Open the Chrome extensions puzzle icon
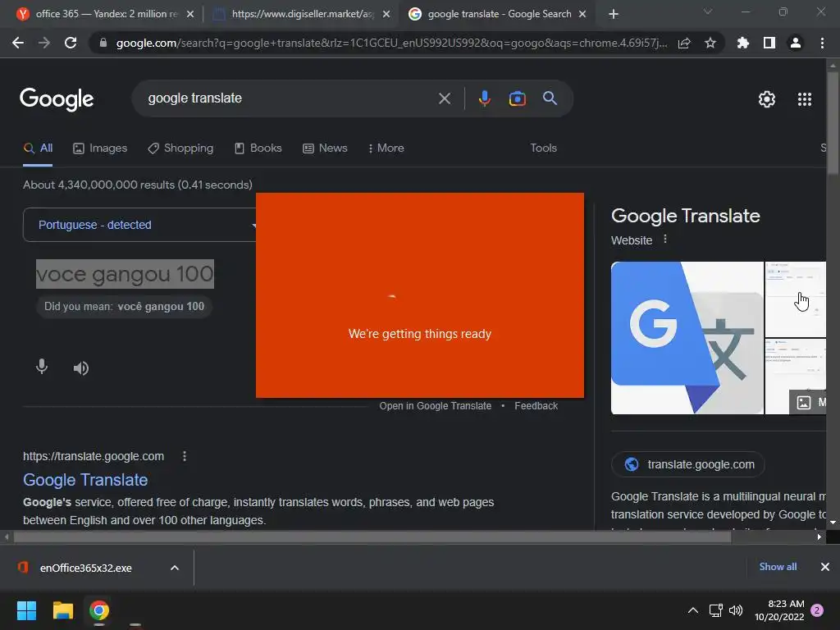Viewport: 840px width, 630px height. [x=742, y=43]
